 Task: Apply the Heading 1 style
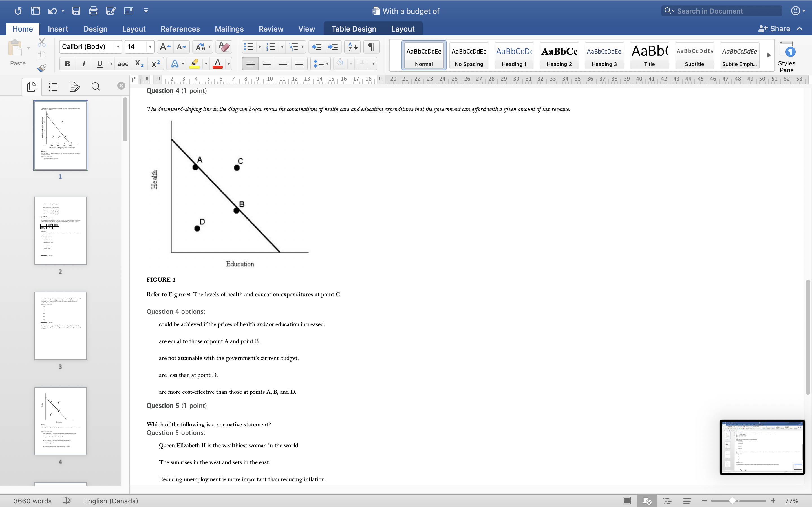point(514,55)
